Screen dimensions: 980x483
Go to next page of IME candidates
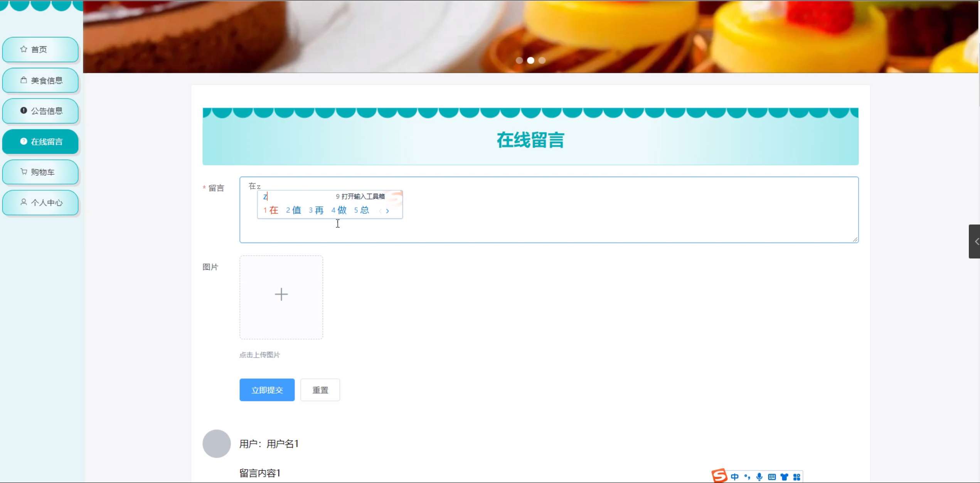(387, 211)
